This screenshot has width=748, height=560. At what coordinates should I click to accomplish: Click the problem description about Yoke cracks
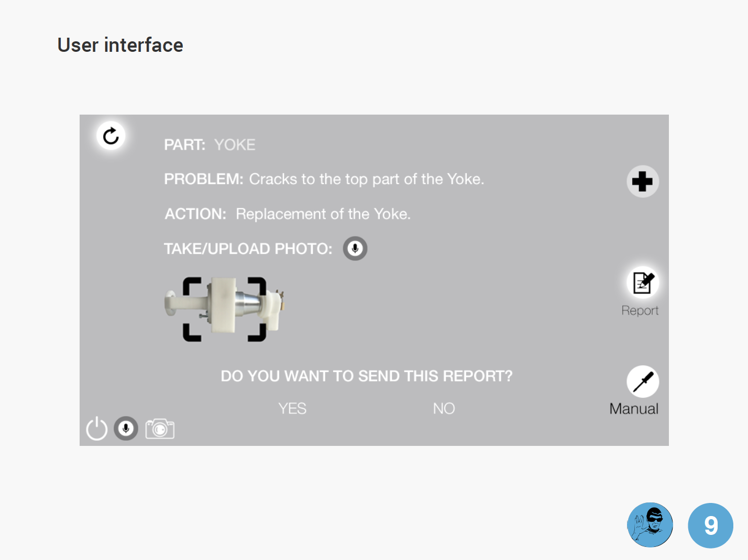coord(366,180)
